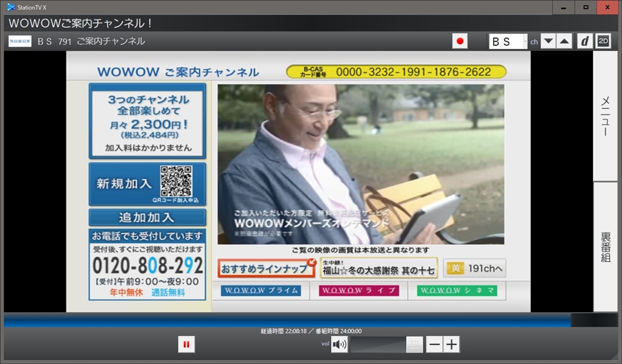Click the volume slider handle
Viewport: 622px width, 364px height.
pos(414,345)
